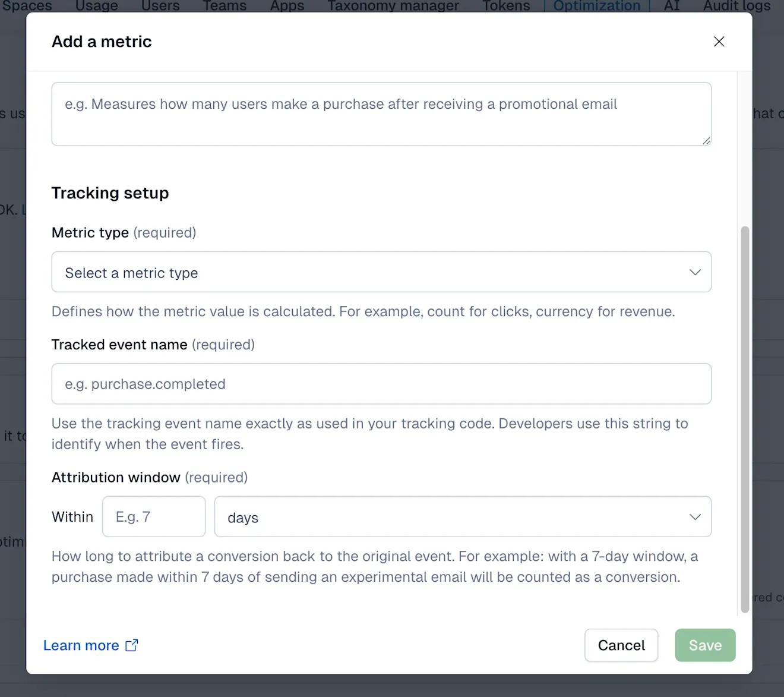Open the Audit logs section

click(736, 7)
